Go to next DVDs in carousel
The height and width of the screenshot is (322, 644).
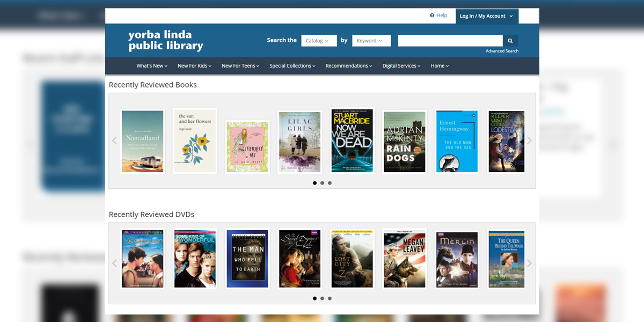(529, 263)
